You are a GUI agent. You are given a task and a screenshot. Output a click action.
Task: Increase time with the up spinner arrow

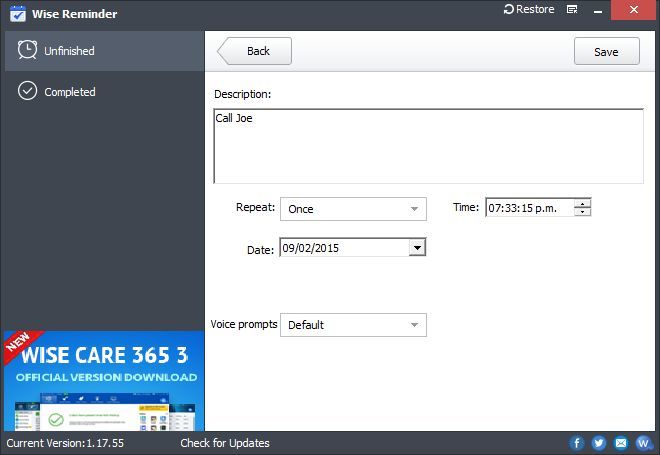pyautogui.click(x=582, y=203)
